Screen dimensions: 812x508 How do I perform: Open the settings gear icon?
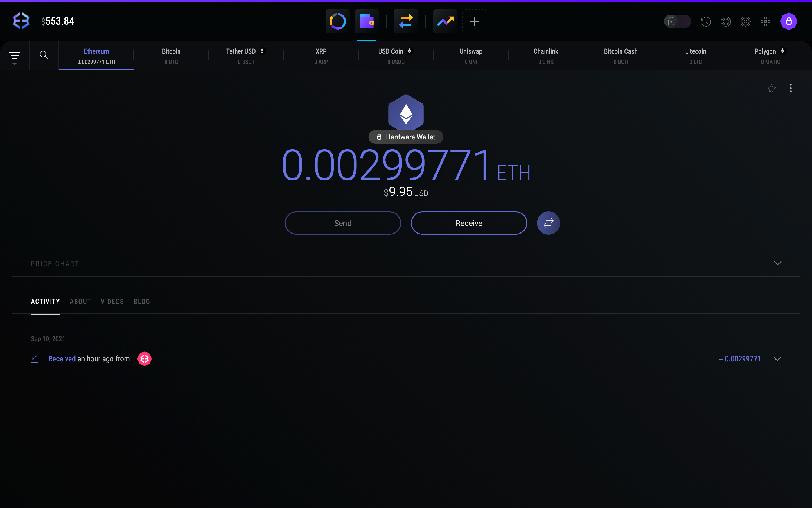coord(746,21)
